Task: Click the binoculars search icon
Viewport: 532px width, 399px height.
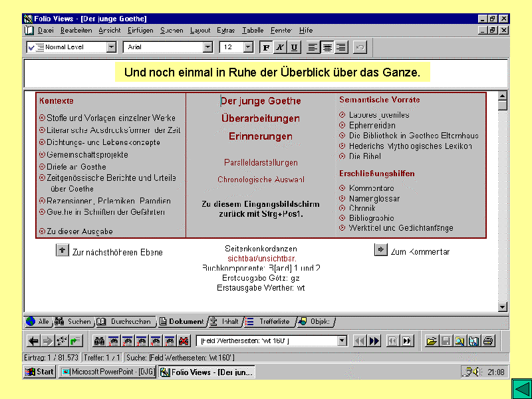Action: click(x=100, y=341)
